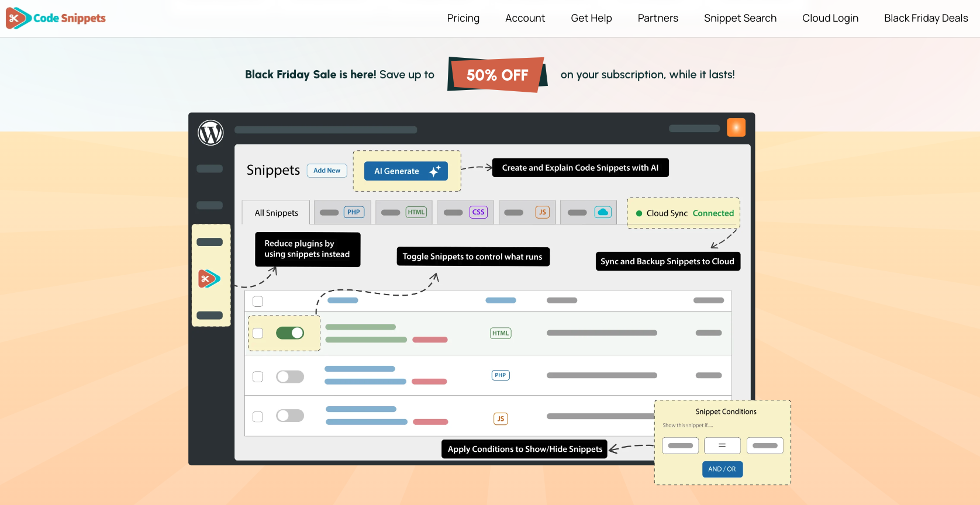The height and width of the screenshot is (505, 980).
Task: Tick the PHP snippet row checkbox
Action: [x=258, y=377]
